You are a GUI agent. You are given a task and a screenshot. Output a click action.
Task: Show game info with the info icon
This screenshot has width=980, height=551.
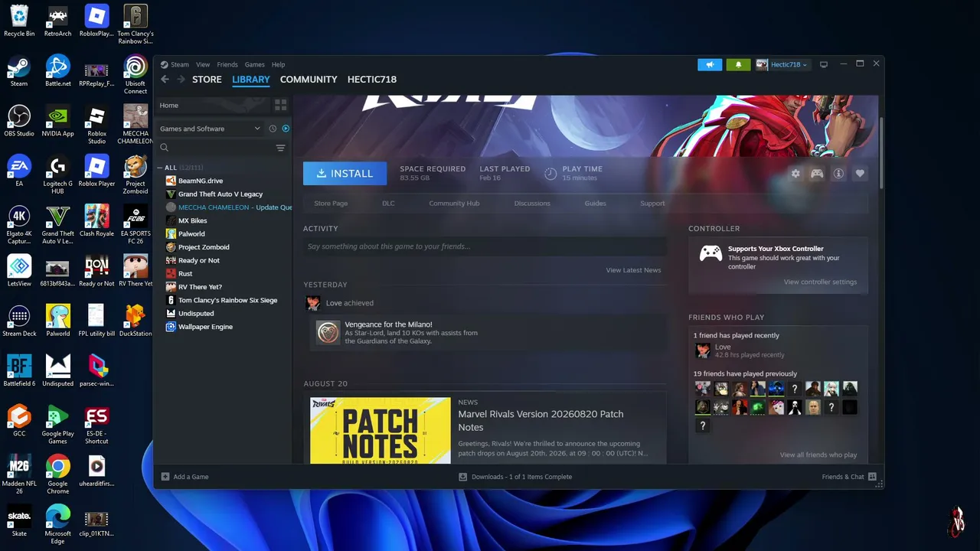[x=838, y=174]
